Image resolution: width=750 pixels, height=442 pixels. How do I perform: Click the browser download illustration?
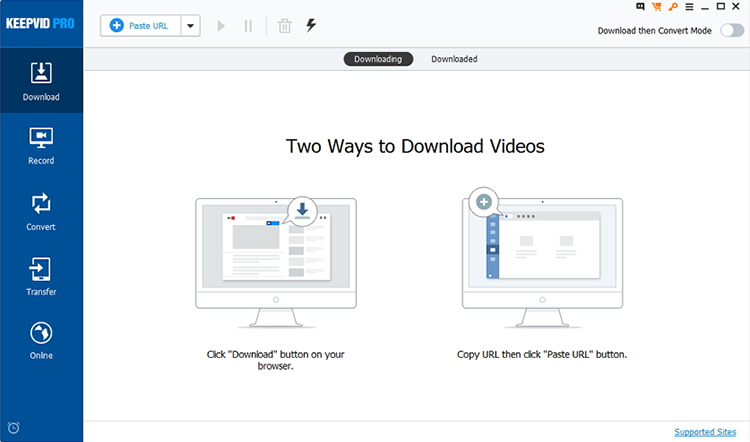(276, 262)
